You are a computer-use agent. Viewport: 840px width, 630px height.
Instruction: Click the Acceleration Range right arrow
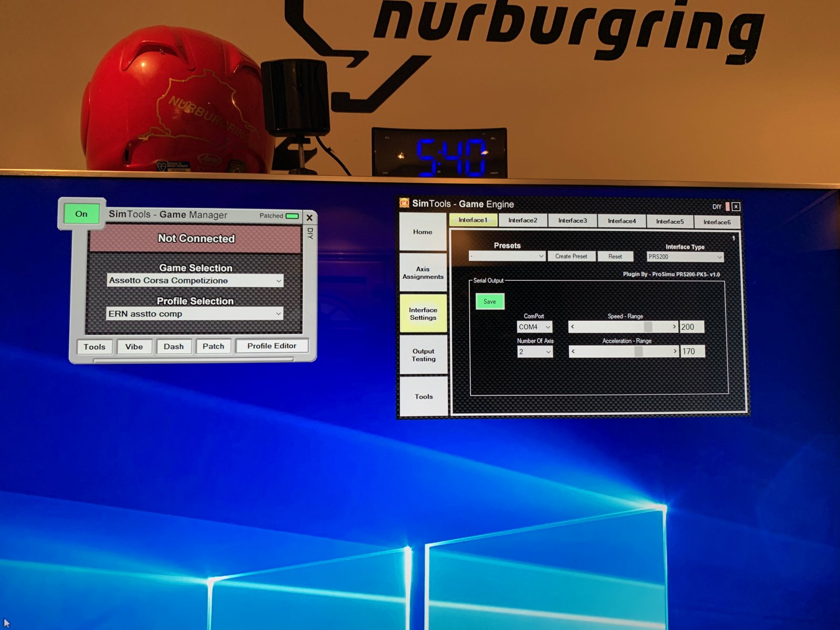pos(675,351)
